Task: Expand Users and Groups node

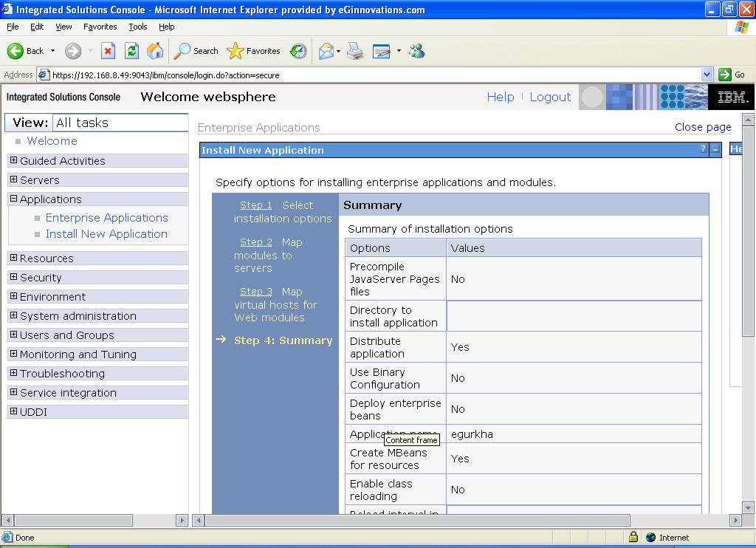Action: [13, 335]
